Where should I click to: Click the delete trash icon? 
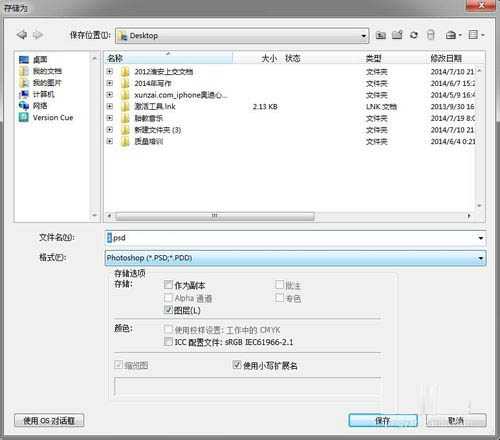431,35
